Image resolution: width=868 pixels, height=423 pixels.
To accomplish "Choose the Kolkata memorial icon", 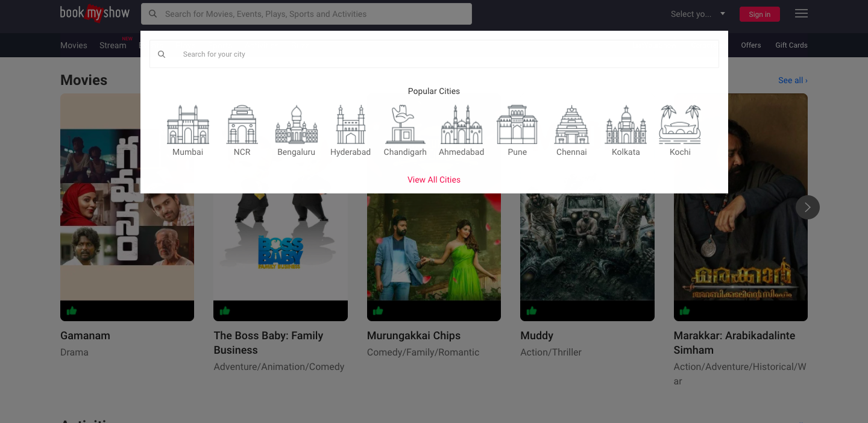I will pyautogui.click(x=626, y=125).
